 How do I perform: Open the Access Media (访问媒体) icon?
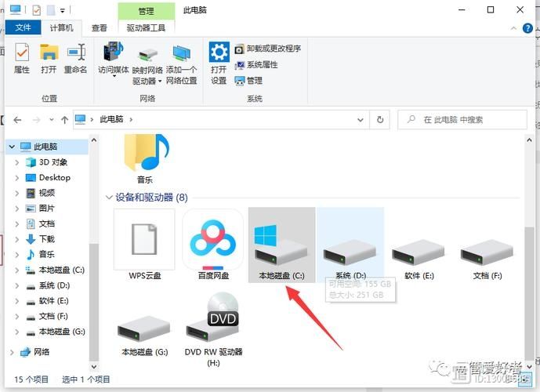(x=114, y=59)
